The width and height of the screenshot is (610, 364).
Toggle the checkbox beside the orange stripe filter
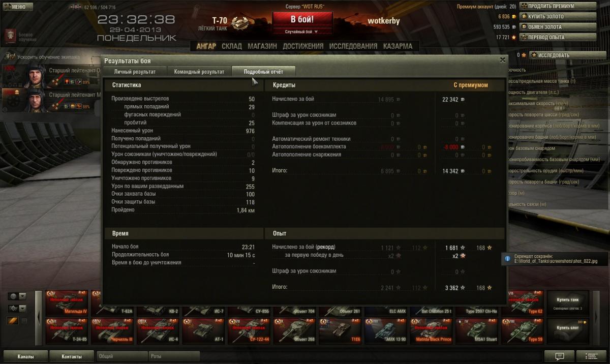(24, 321)
